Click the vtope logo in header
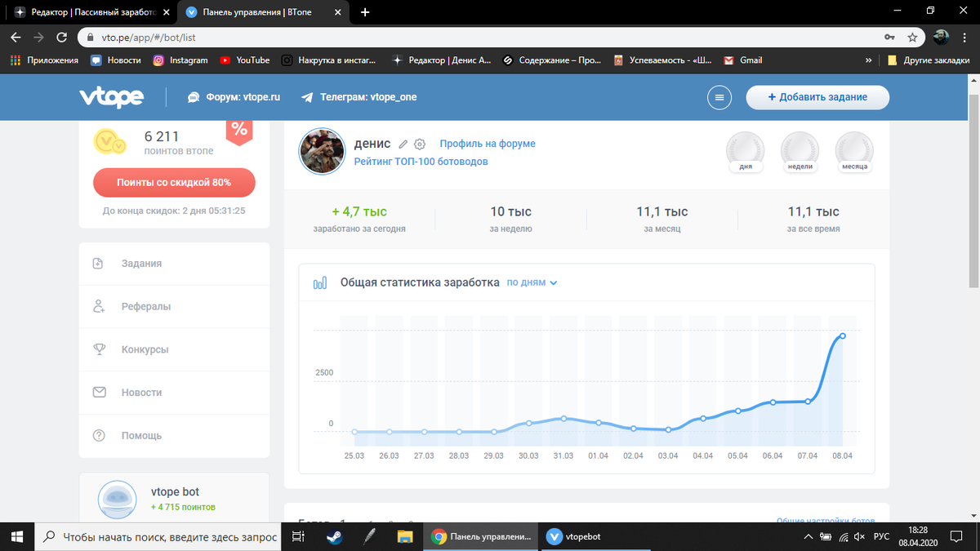Viewport: 980px width, 551px height. pos(111,97)
